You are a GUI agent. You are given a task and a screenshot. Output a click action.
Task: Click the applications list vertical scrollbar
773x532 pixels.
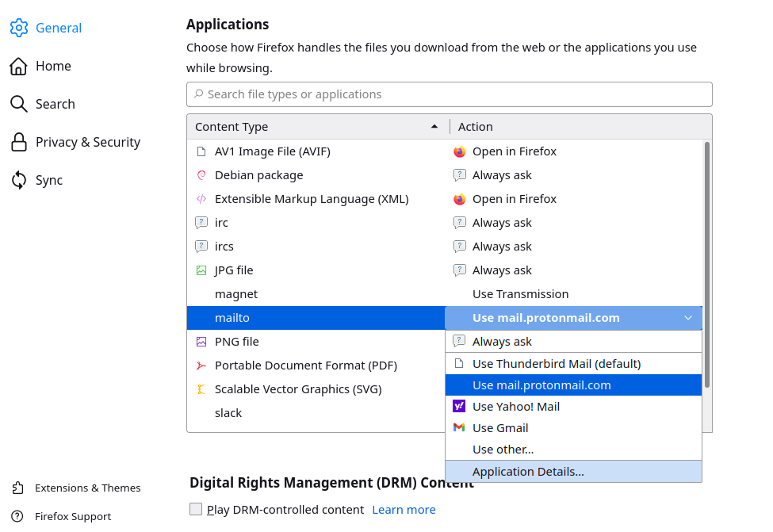point(707,264)
